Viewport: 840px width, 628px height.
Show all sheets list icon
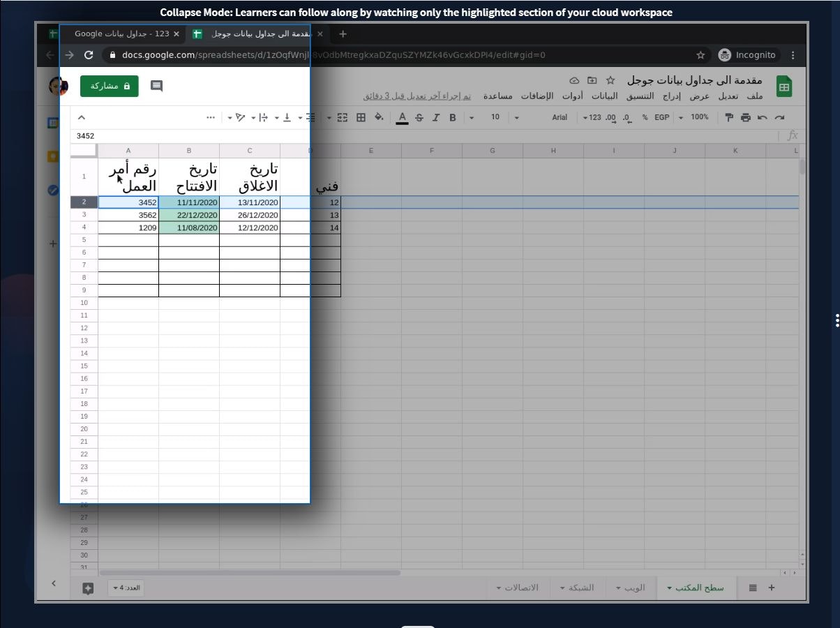tap(753, 588)
